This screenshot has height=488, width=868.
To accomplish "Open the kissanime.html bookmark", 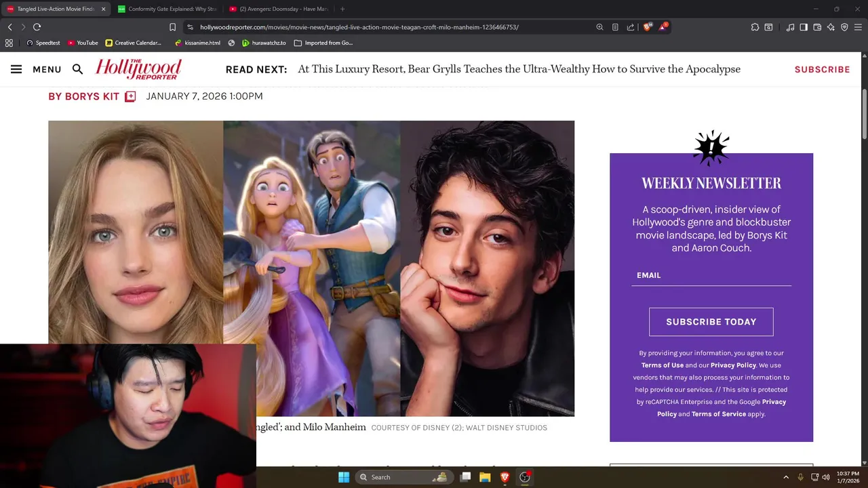I will pos(197,43).
